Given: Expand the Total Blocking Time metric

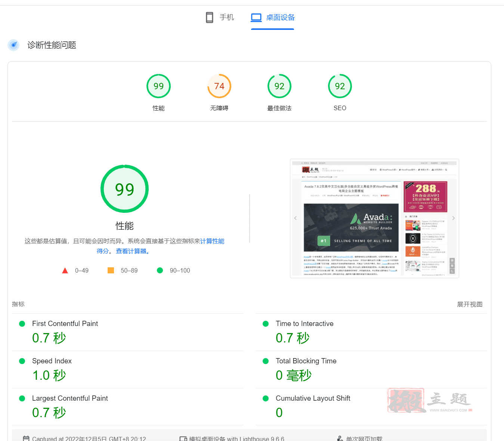Looking at the screenshot, I should 371,369.
